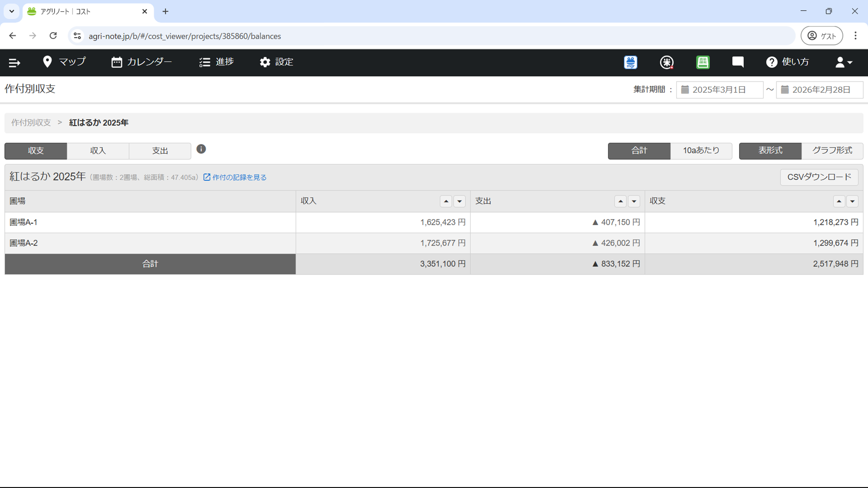The height and width of the screenshot is (488, 868).
Task: Open the green notebook icon
Action: coord(703,62)
